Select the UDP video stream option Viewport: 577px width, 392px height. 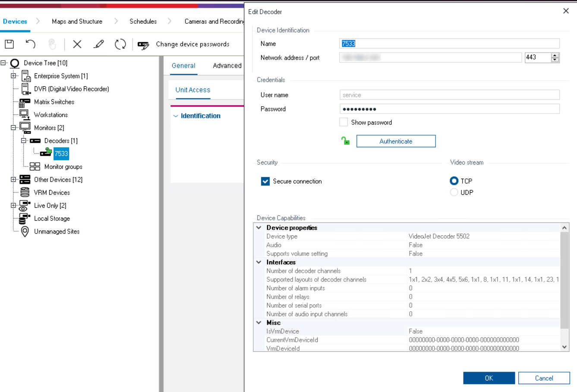[x=454, y=193]
